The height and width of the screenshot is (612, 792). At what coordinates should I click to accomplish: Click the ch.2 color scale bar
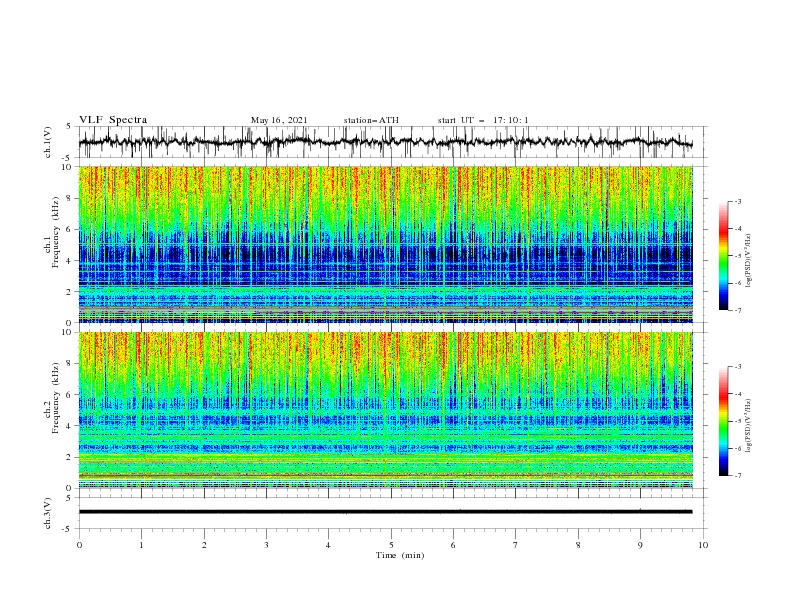pos(724,421)
